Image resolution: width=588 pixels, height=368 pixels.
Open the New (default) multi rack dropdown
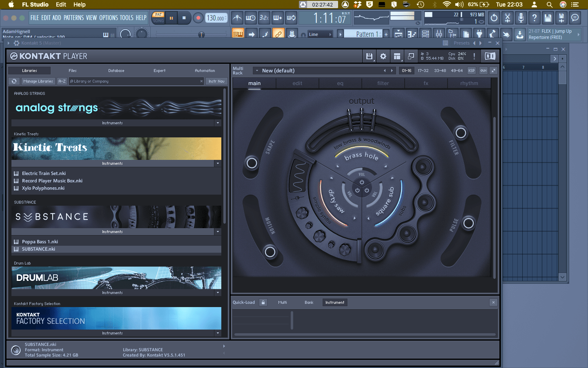coord(325,71)
